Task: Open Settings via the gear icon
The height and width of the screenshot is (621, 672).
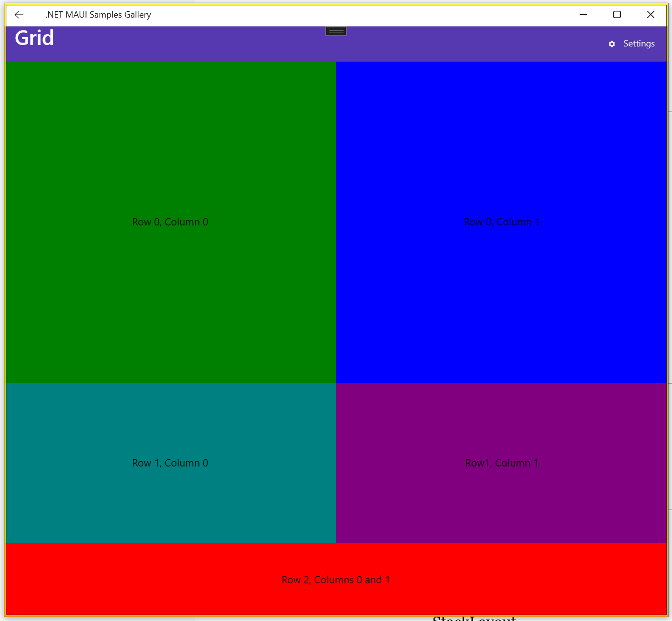Action: pyautogui.click(x=611, y=44)
